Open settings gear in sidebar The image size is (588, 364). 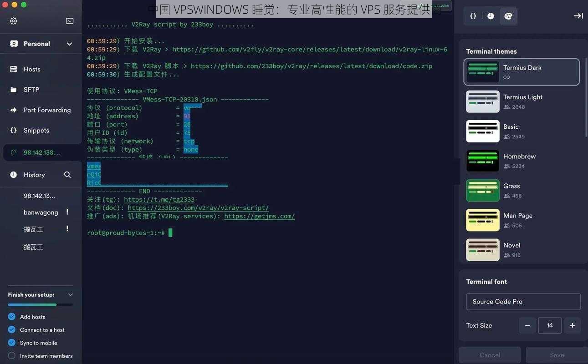click(14, 21)
